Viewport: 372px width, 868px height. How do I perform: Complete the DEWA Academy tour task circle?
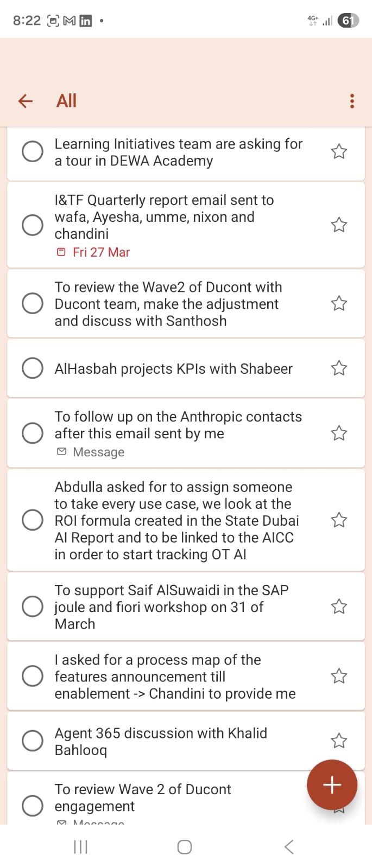pyautogui.click(x=33, y=151)
